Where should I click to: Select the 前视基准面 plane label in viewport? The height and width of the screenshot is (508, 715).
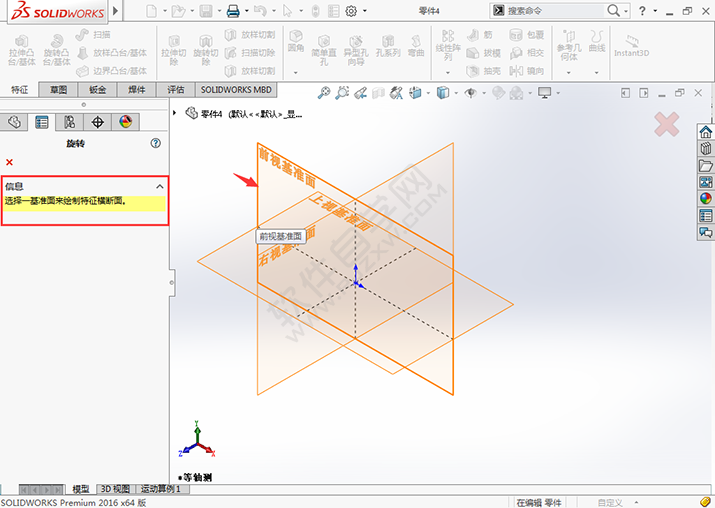[287, 167]
